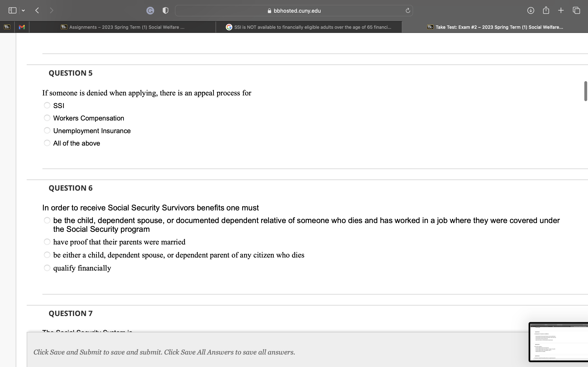Viewport: 588px width, 367px height.
Task: Show the tab overview
Action: click(576, 10)
